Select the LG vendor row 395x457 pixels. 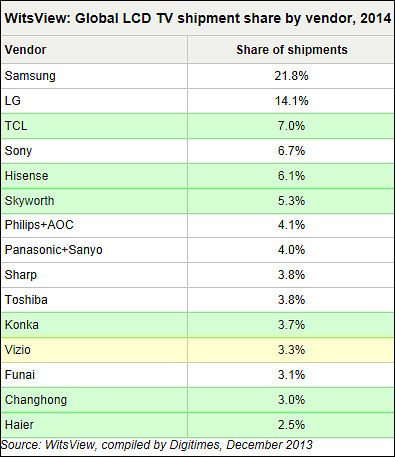[x=197, y=101]
